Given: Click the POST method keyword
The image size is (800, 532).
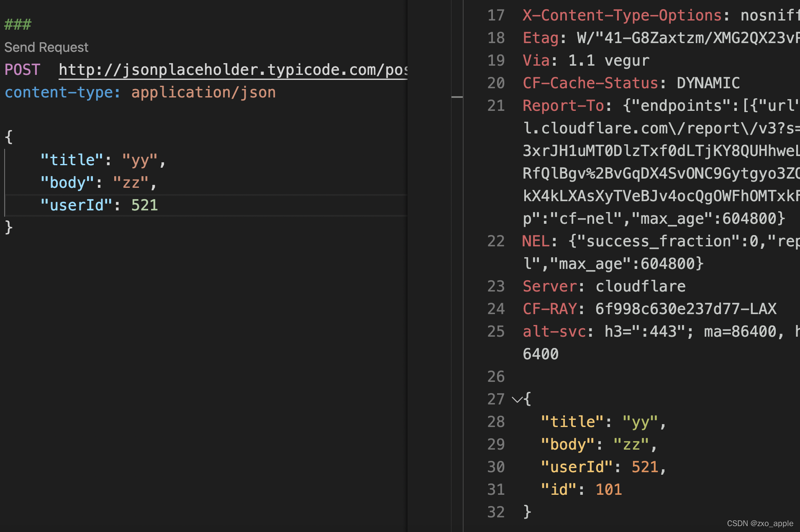Looking at the screenshot, I should tap(22, 70).
